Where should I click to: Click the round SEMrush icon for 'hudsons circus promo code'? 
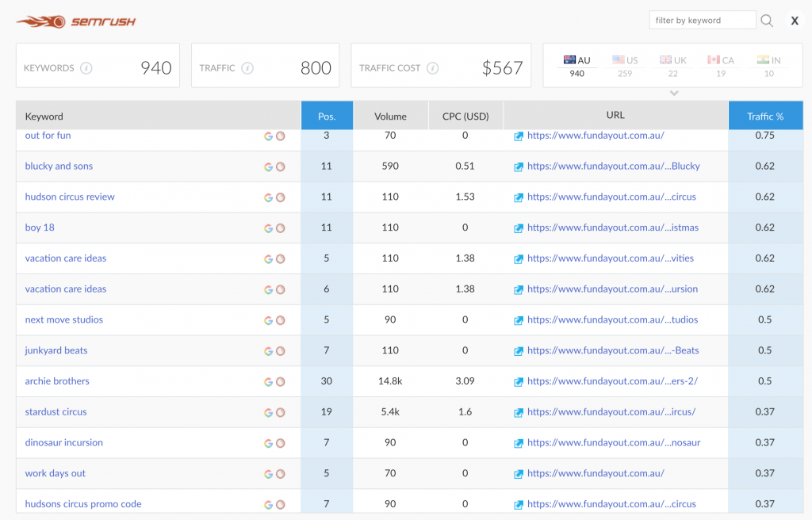[x=280, y=504]
